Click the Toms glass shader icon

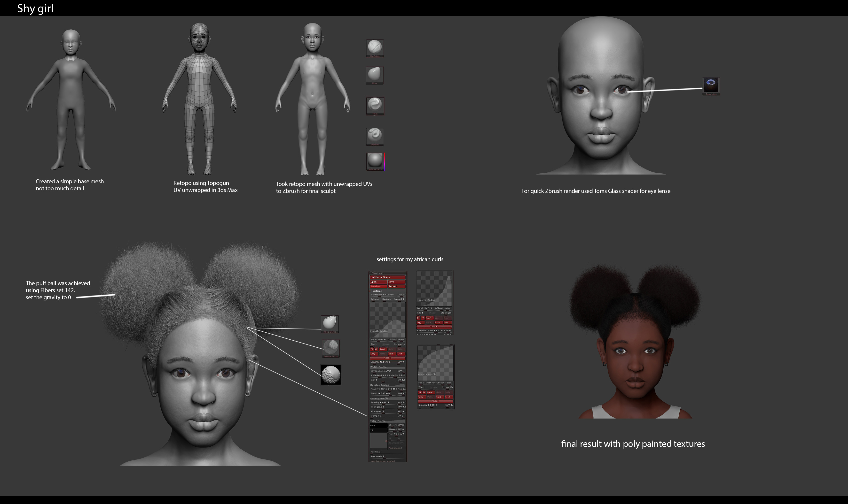pos(711,86)
